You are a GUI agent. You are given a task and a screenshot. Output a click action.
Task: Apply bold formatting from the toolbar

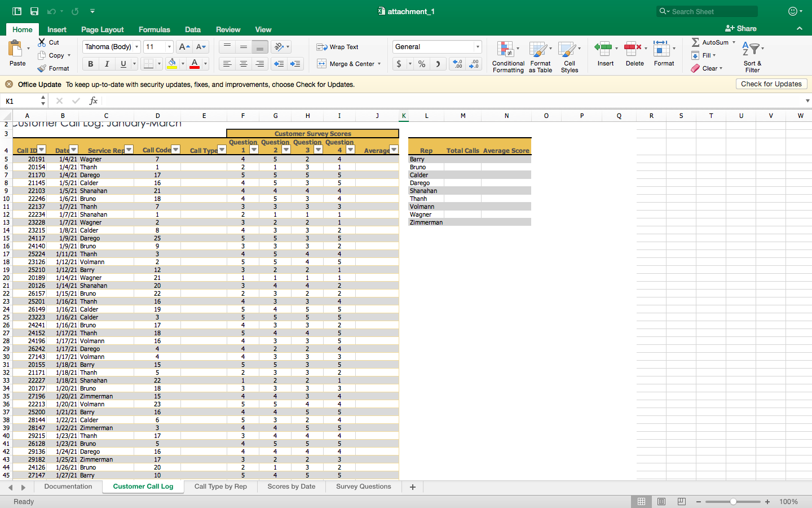tap(90, 64)
